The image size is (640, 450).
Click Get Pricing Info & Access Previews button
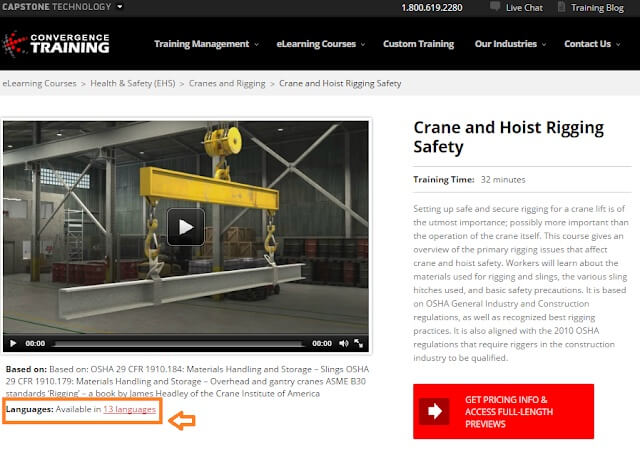point(503,411)
